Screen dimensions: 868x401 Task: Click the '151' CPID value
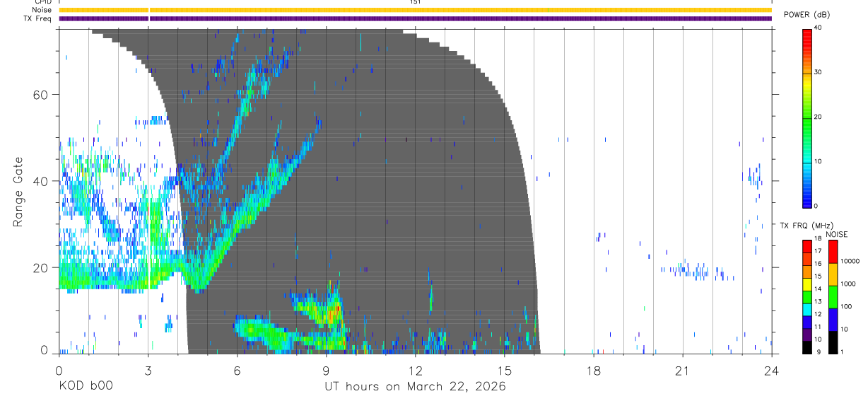(415, 2)
